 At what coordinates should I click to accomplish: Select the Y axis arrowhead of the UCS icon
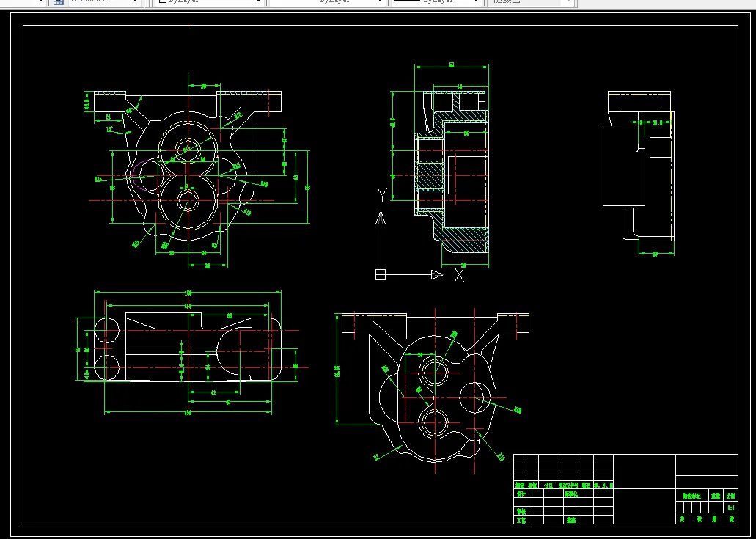point(381,219)
